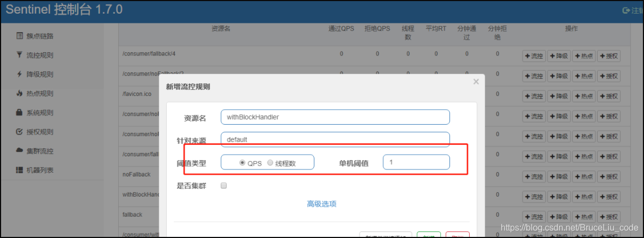Select the 线程数 threshold type radio button

pyautogui.click(x=270, y=162)
